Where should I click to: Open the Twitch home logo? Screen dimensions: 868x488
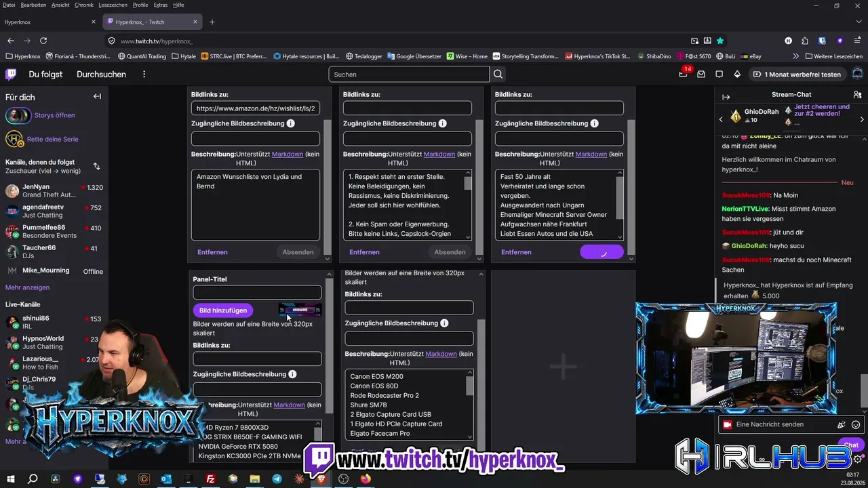pos(12,75)
